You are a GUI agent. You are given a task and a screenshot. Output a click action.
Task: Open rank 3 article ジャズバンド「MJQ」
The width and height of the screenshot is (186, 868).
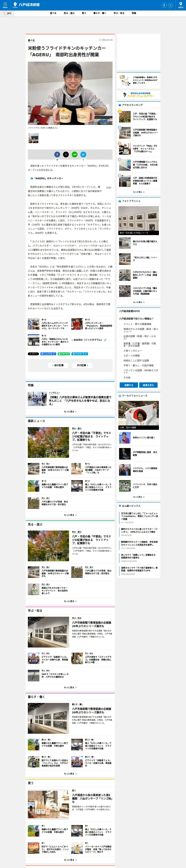pos(139,149)
